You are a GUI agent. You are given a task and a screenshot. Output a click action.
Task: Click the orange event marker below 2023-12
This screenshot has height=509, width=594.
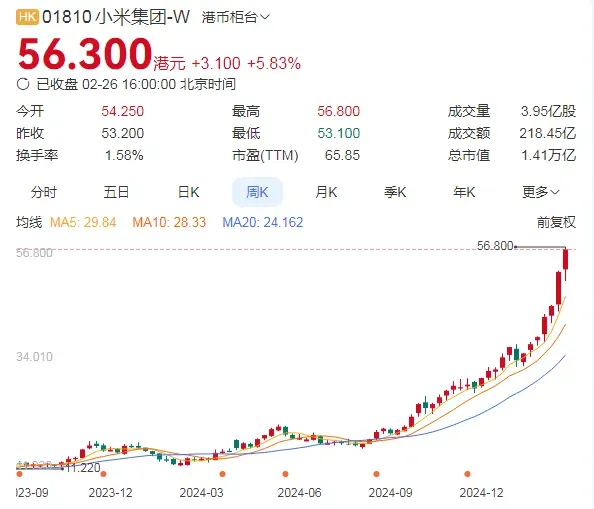(103, 474)
